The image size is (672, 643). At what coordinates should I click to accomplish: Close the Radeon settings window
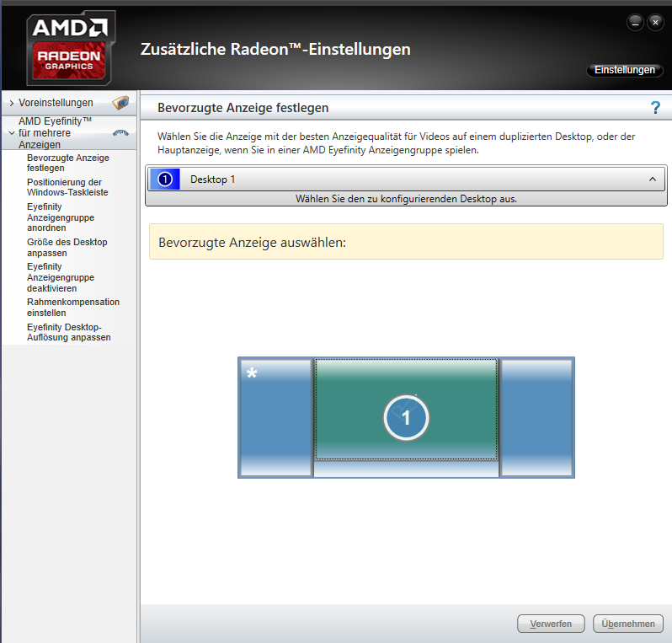(x=655, y=22)
